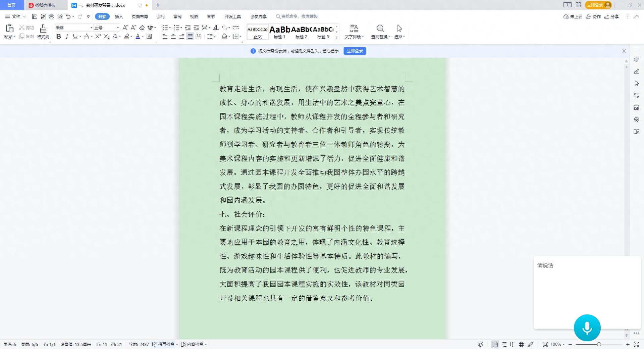Image resolution: width=644 pixels, height=349 pixels.
Task: Toggle bold formatting
Action: tap(59, 36)
